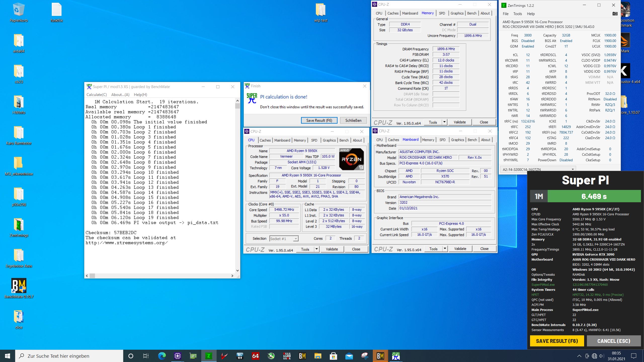Click the Super PI taskbar icon
The image size is (644, 362).
pos(396,356)
